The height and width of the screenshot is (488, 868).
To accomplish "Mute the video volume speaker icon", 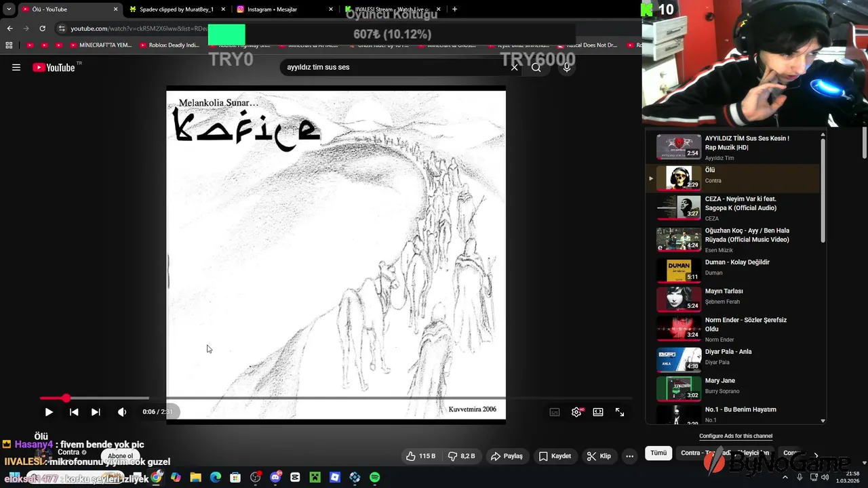I will [x=122, y=411].
